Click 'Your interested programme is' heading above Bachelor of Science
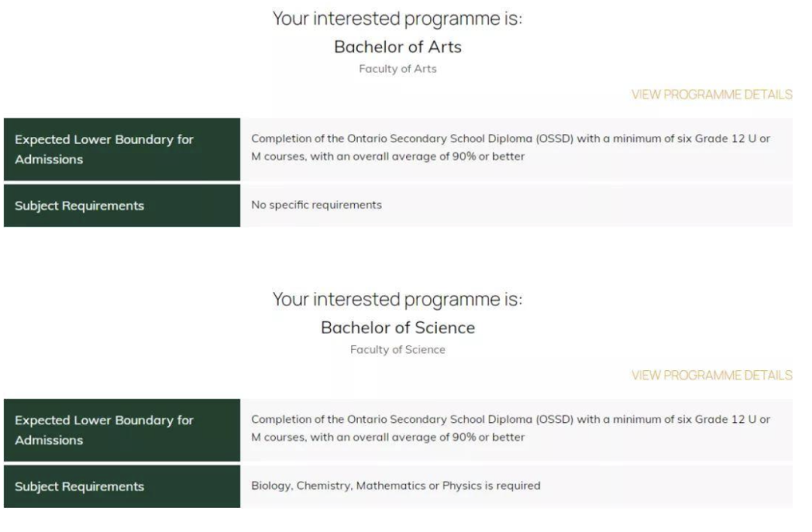The image size is (812, 532). [x=398, y=299]
